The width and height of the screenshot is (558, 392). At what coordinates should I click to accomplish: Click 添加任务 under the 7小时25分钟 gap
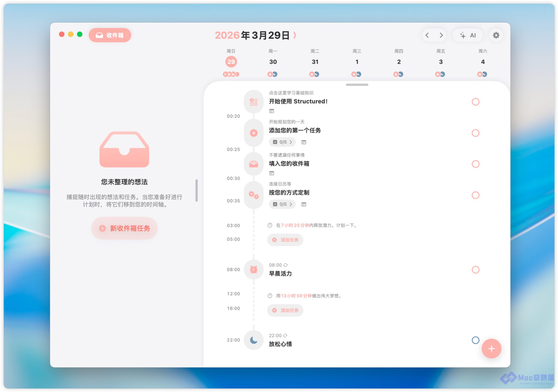coord(285,240)
